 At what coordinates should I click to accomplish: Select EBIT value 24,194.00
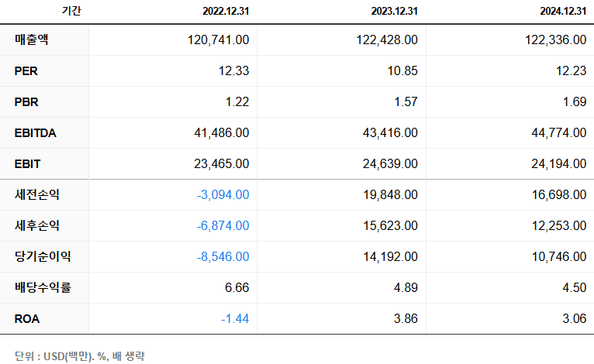click(x=559, y=164)
